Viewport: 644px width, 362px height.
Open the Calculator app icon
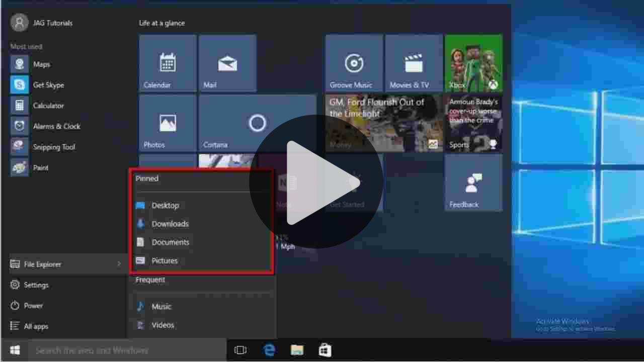20,106
